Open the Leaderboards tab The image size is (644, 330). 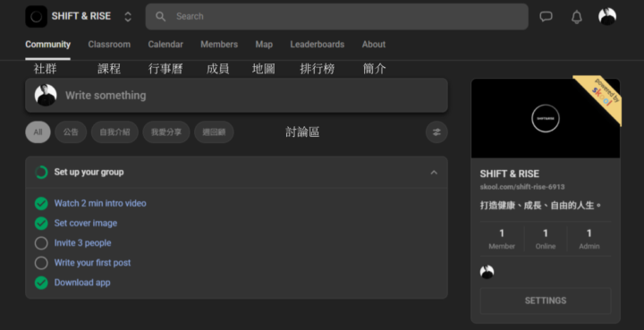[x=317, y=45]
